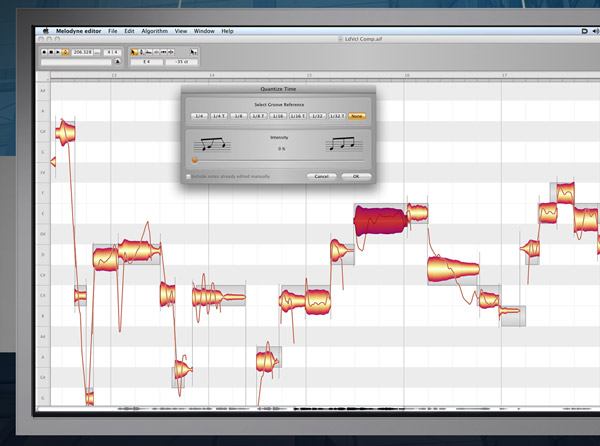This screenshot has width=600, height=446.
Task: Open the small tempo options button beside 206.328
Action: [x=97, y=52]
